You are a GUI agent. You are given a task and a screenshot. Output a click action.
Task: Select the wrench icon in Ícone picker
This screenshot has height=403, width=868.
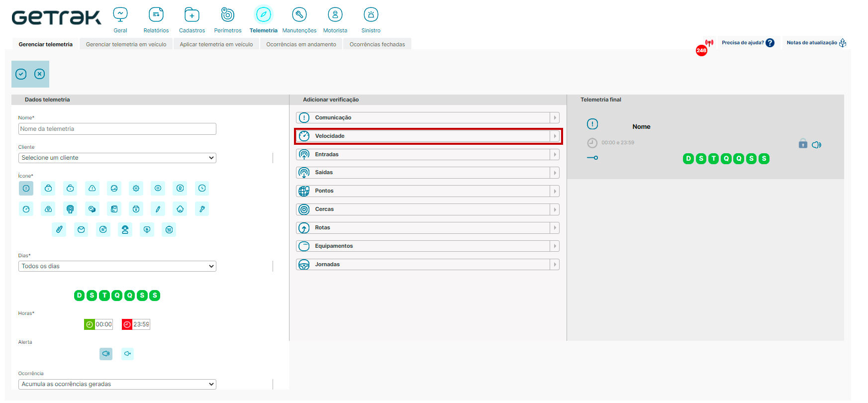tap(202, 209)
